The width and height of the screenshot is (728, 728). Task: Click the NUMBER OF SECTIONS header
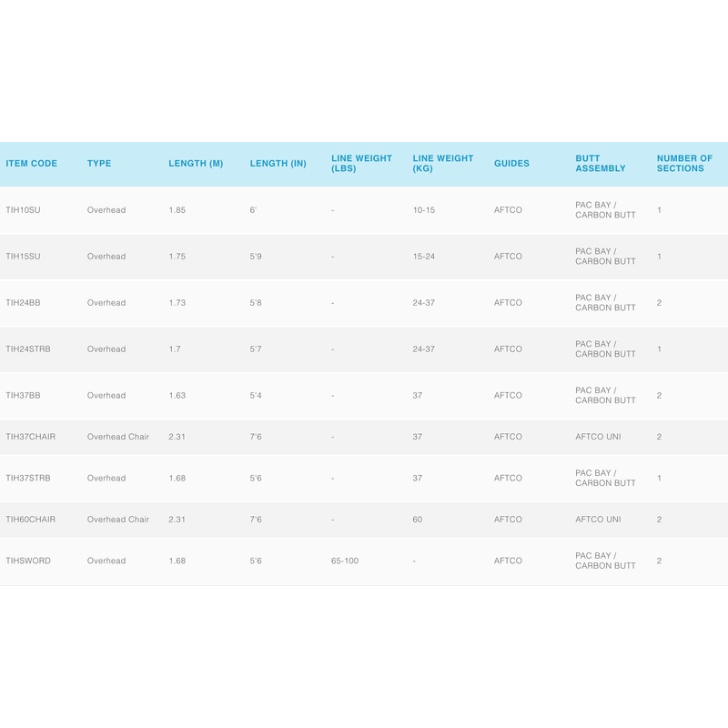click(684, 164)
